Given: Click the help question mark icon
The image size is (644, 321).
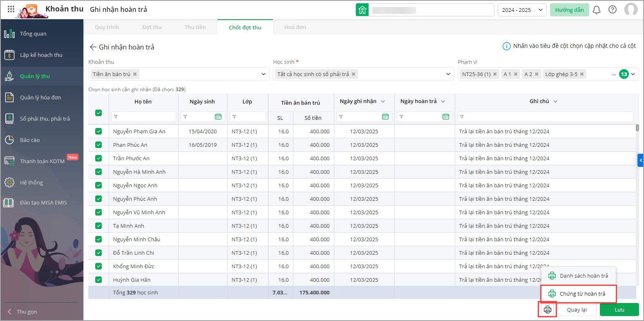Looking at the screenshot, I should [612, 10].
